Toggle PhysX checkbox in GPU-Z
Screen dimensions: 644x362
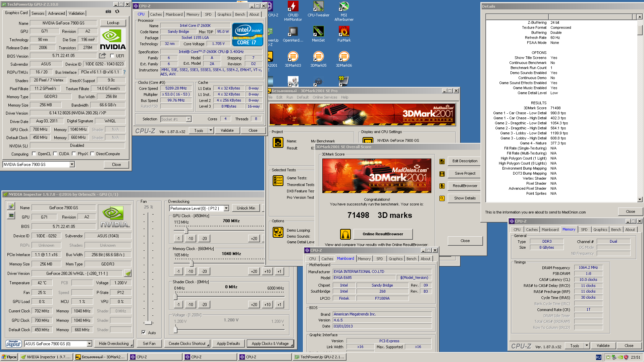point(74,154)
